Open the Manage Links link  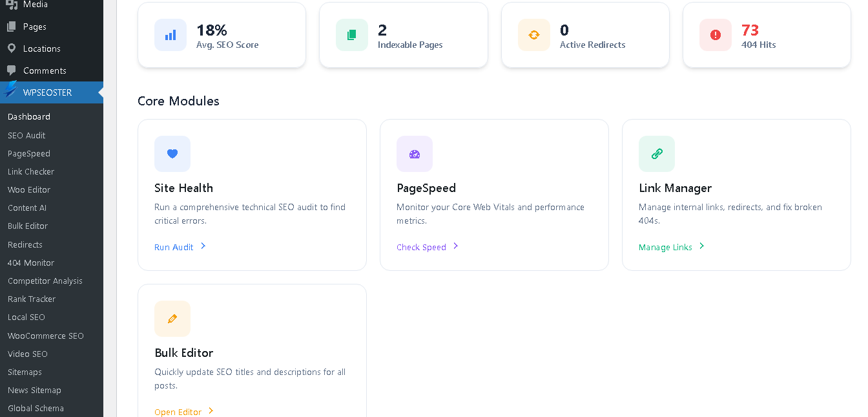[665, 246]
